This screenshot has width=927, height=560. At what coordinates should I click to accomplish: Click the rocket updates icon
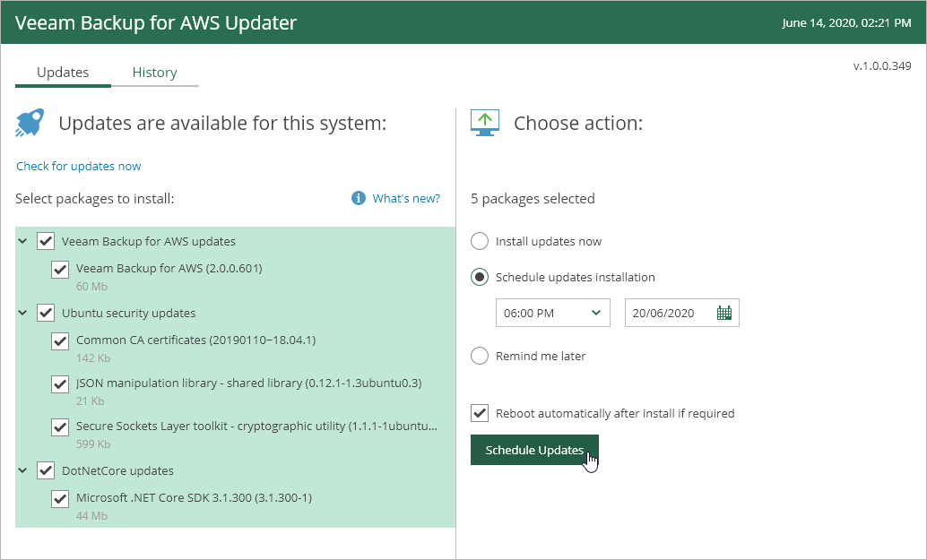click(x=30, y=123)
